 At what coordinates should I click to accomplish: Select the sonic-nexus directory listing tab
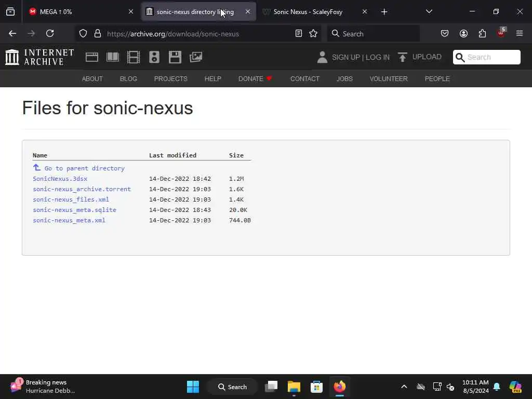(x=198, y=11)
